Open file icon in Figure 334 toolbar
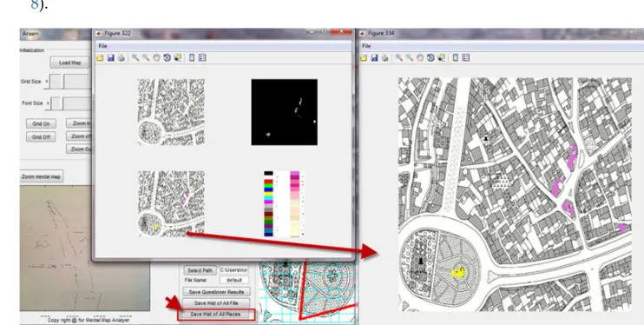Viewport: 644px width, 325px height. point(364,58)
